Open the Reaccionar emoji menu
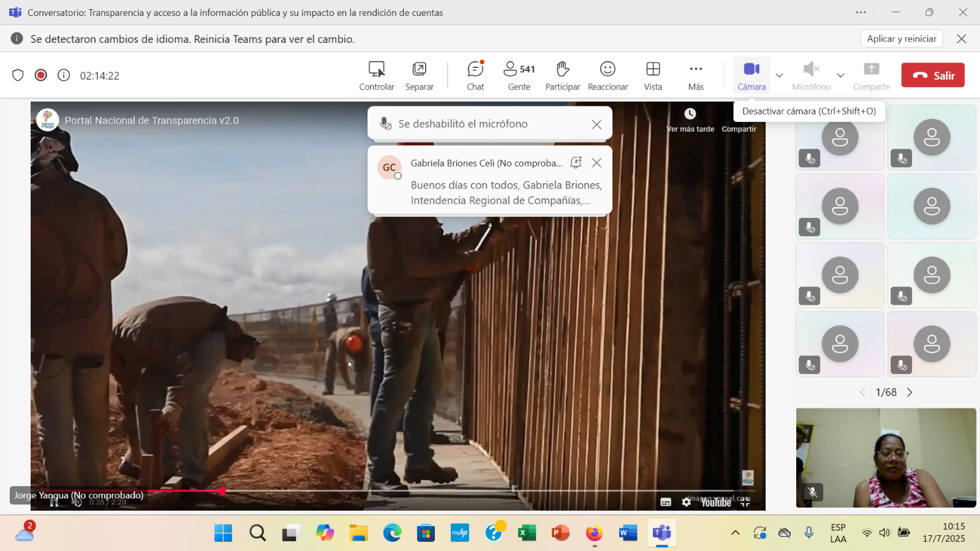980x551 pixels. (x=608, y=76)
